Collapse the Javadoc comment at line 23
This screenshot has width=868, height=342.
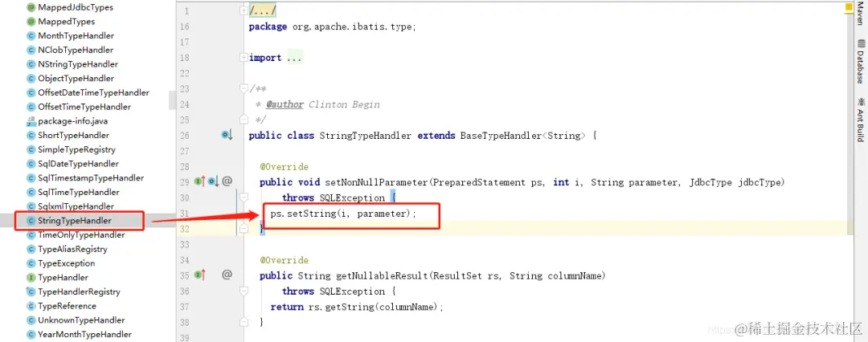(244, 88)
